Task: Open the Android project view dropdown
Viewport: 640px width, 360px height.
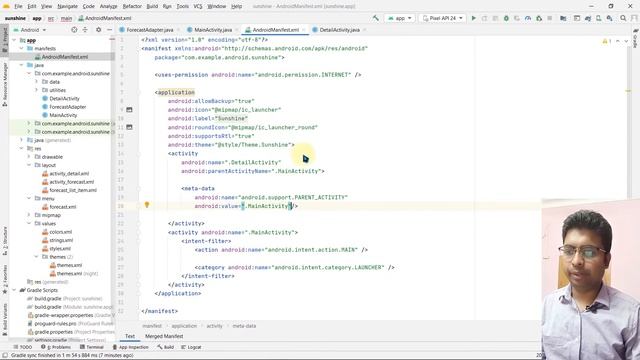Action: (x=31, y=30)
